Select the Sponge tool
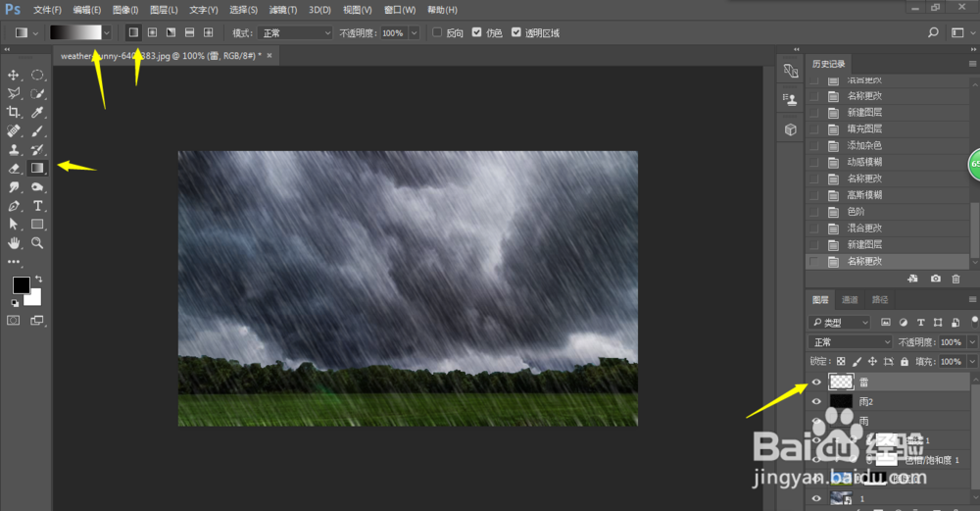The height and width of the screenshot is (511, 980). (37, 187)
